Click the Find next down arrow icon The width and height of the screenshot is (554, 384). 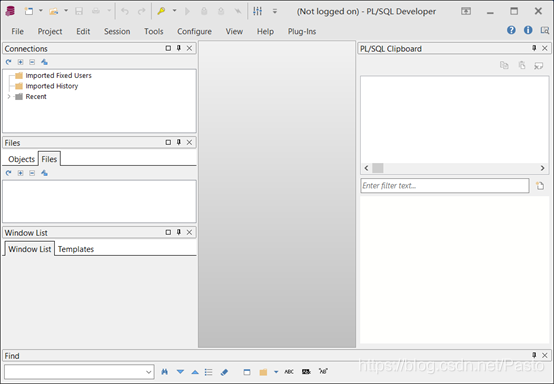pyautogui.click(x=180, y=372)
